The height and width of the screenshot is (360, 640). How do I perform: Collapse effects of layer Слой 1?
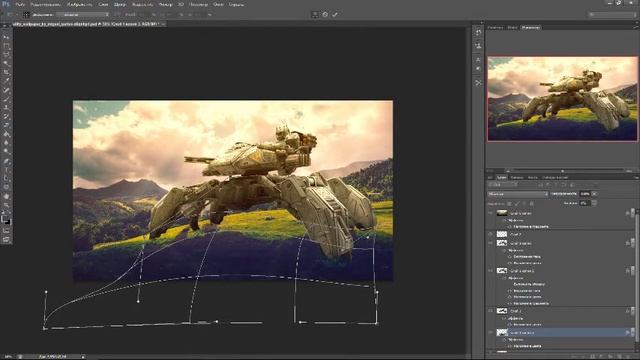pos(632,311)
